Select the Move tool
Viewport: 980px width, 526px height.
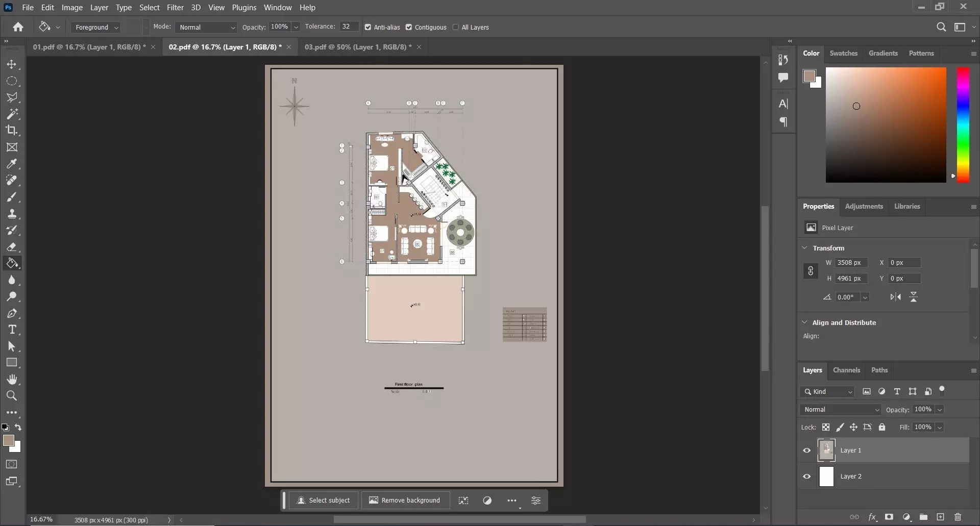[12, 65]
